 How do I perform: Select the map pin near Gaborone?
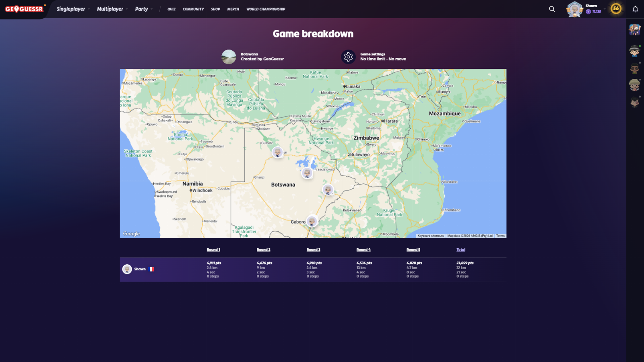click(x=312, y=221)
